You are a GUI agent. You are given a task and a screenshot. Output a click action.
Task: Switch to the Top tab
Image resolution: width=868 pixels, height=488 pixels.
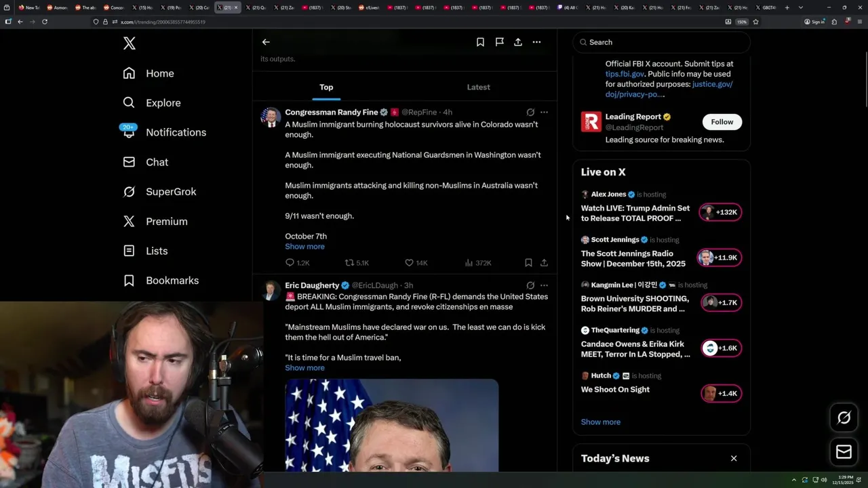pos(326,87)
